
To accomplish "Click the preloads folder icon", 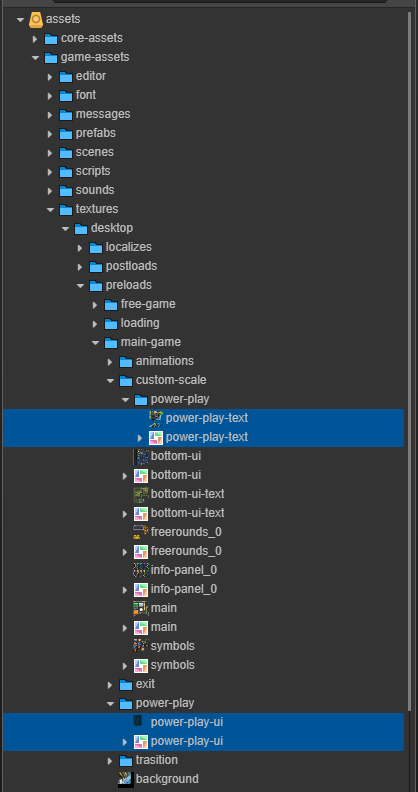I will pos(96,285).
